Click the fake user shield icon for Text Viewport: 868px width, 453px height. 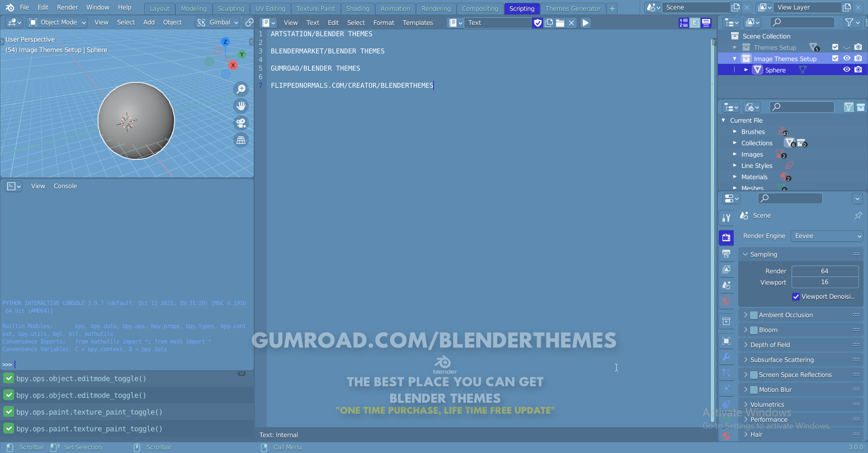coord(538,23)
